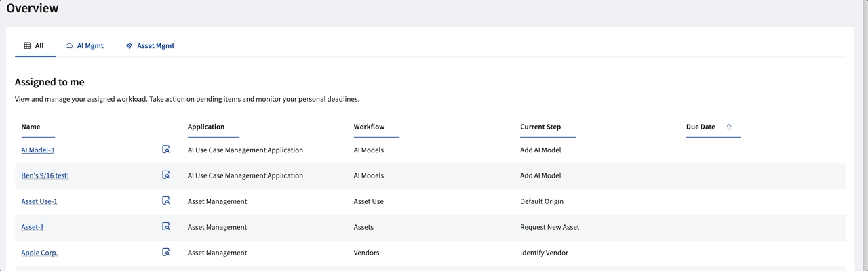Open the Asset-3 link
Image resolution: width=868 pixels, height=271 pixels.
pyautogui.click(x=33, y=228)
